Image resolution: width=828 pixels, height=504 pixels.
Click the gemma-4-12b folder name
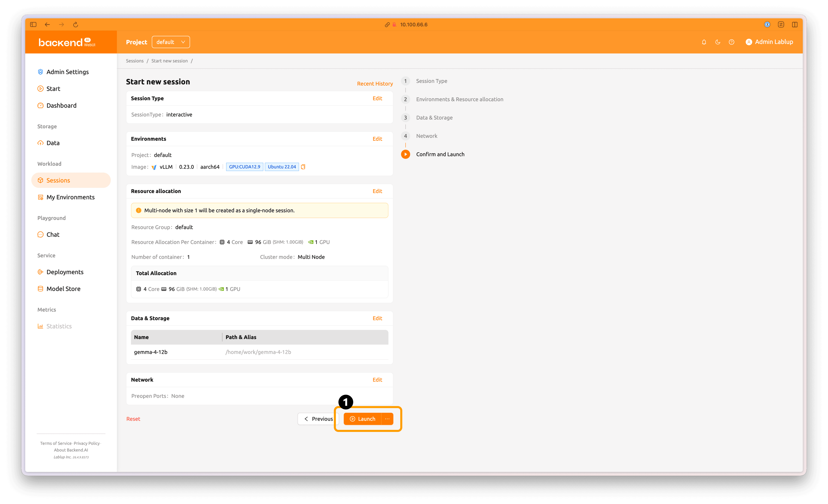click(151, 352)
